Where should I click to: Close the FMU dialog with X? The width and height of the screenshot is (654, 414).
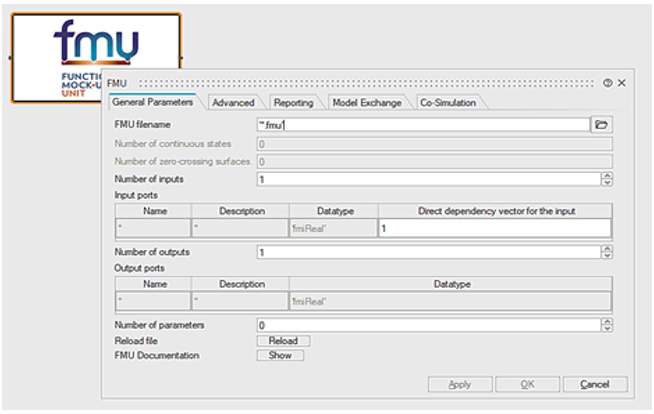pos(621,82)
